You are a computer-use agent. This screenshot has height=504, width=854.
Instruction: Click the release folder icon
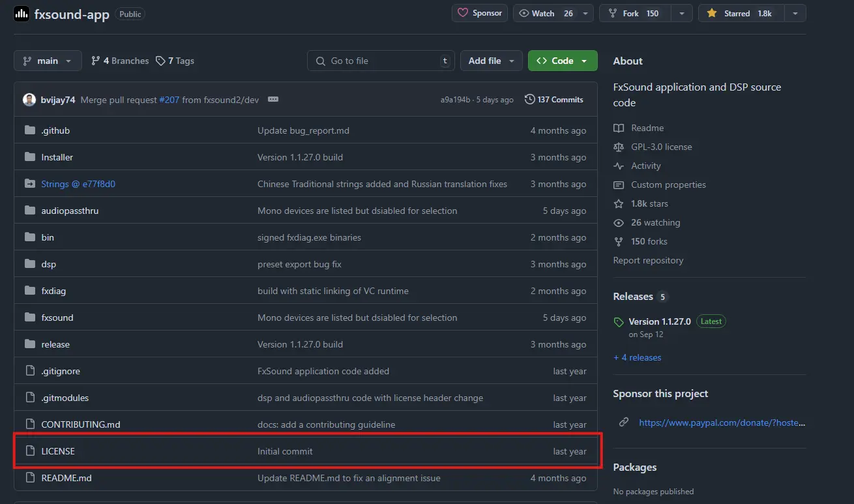tap(29, 344)
